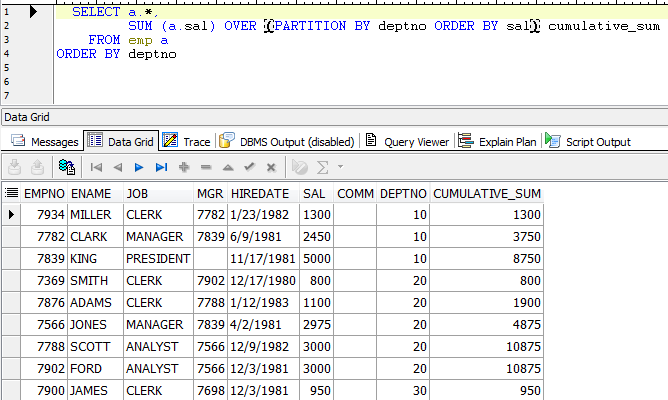Place cursor on ORDER BY deptno line
Screen dimensions: 668x400
[x=116, y=54]
